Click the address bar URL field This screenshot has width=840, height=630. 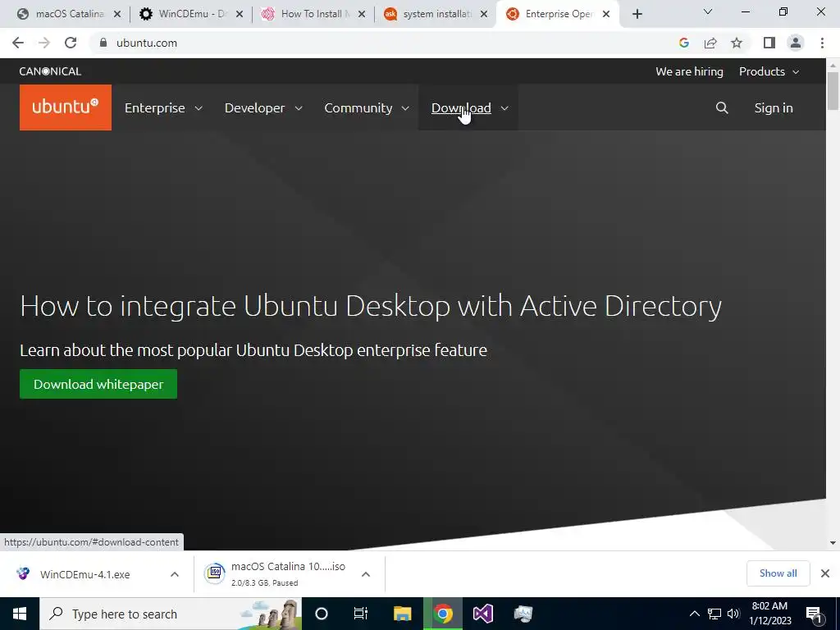(386, 43)
